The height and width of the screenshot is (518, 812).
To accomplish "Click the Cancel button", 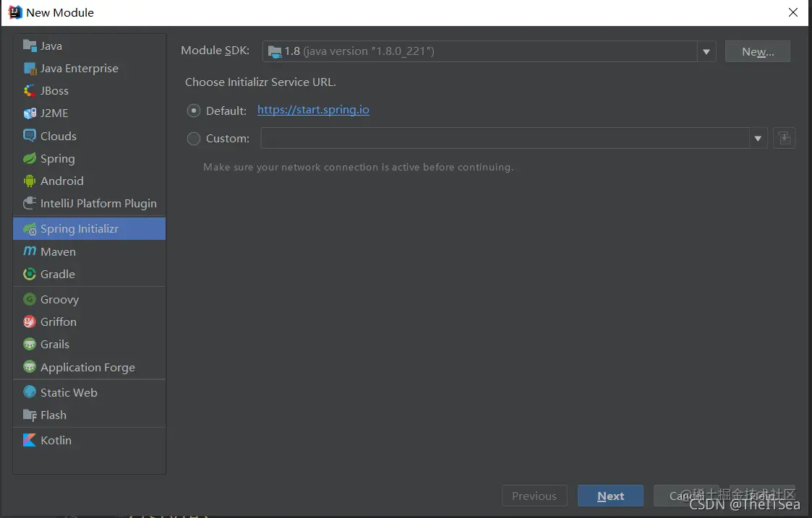I will pos(686,496).
